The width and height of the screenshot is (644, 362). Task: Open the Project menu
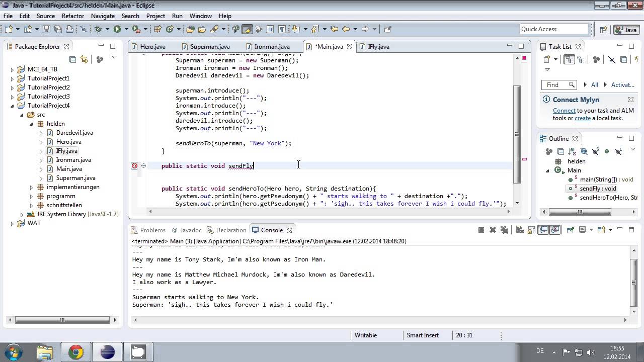tap(155, 16)
